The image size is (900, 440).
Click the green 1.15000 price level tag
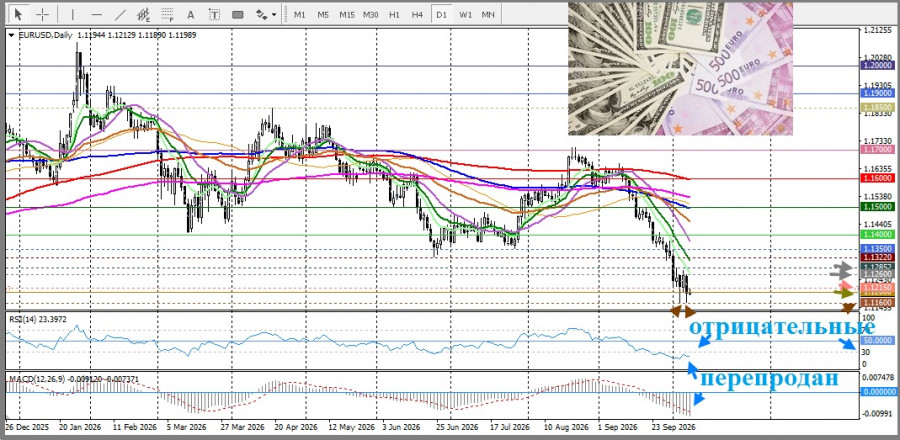[877, 207]
